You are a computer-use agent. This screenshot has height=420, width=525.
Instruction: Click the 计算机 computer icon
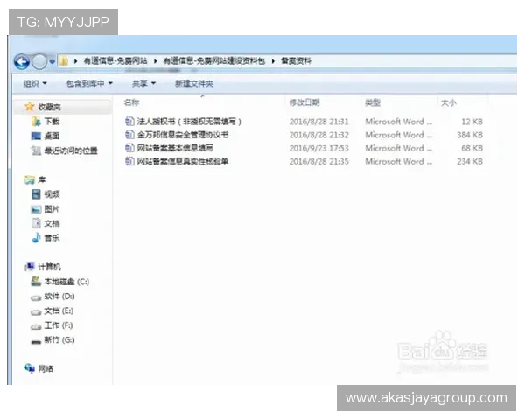pyautogui.click(x=30, y=267)
